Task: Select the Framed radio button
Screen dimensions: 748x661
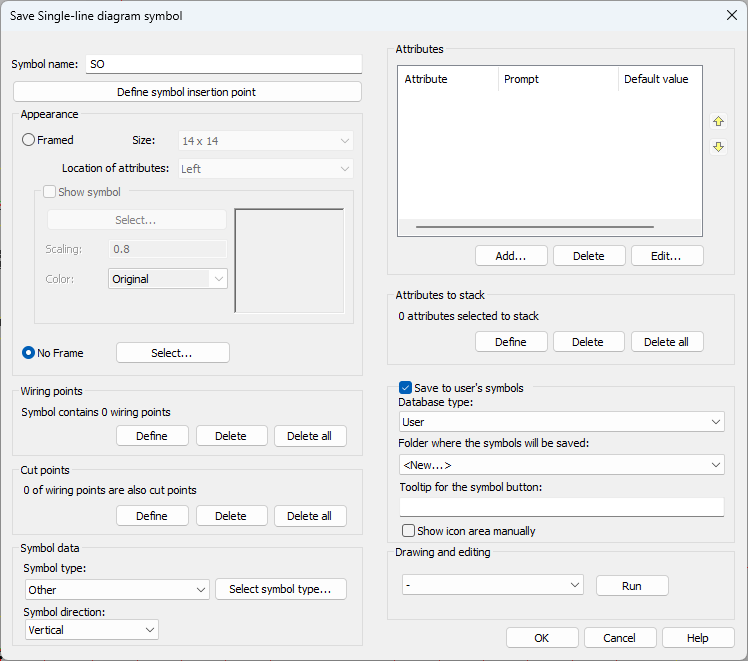Action: click(29, 141)
